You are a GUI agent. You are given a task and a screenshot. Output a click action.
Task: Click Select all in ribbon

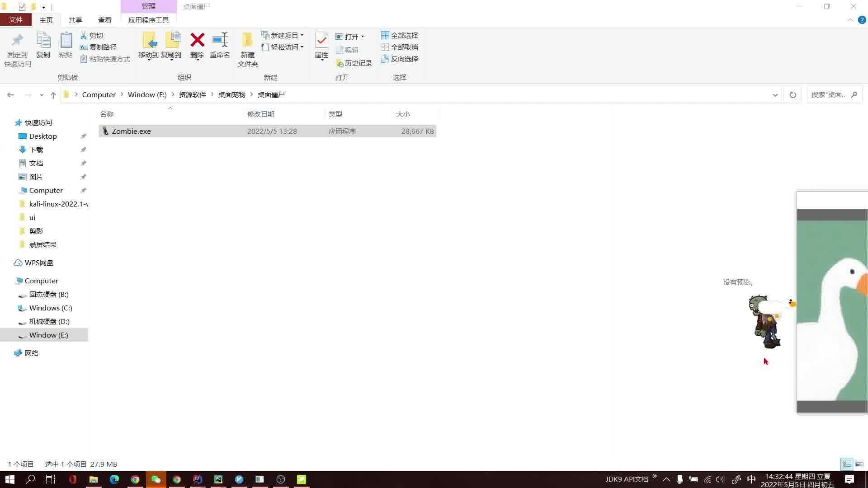pyautogui.click(x=400, y=35)
